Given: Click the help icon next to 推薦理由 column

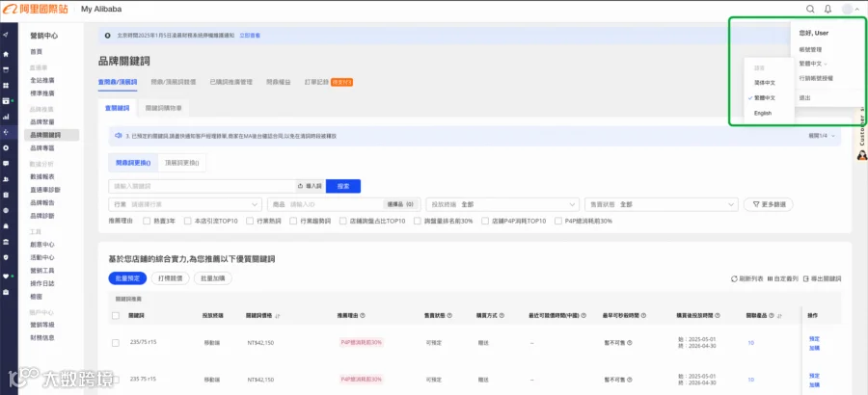Looking at the screenshot, I should (363, 315).
